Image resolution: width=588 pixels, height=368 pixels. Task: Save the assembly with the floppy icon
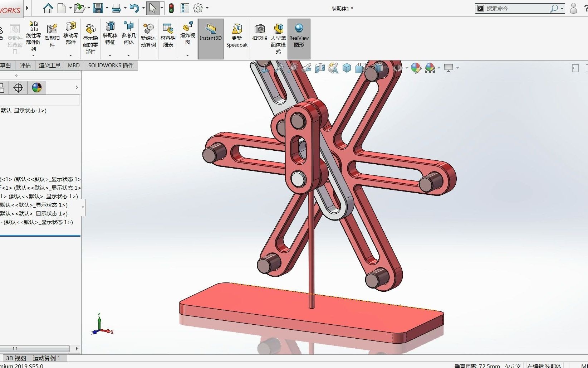coord(98,8)
